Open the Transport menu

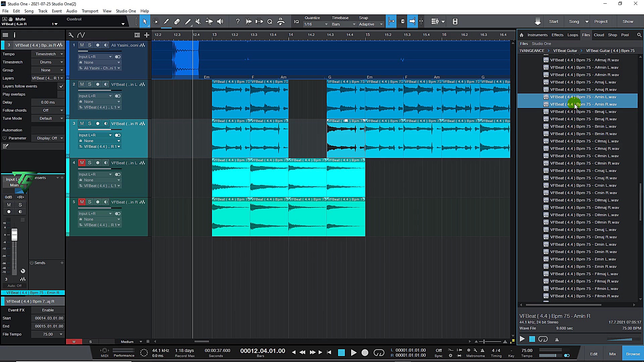pos(90,11)
